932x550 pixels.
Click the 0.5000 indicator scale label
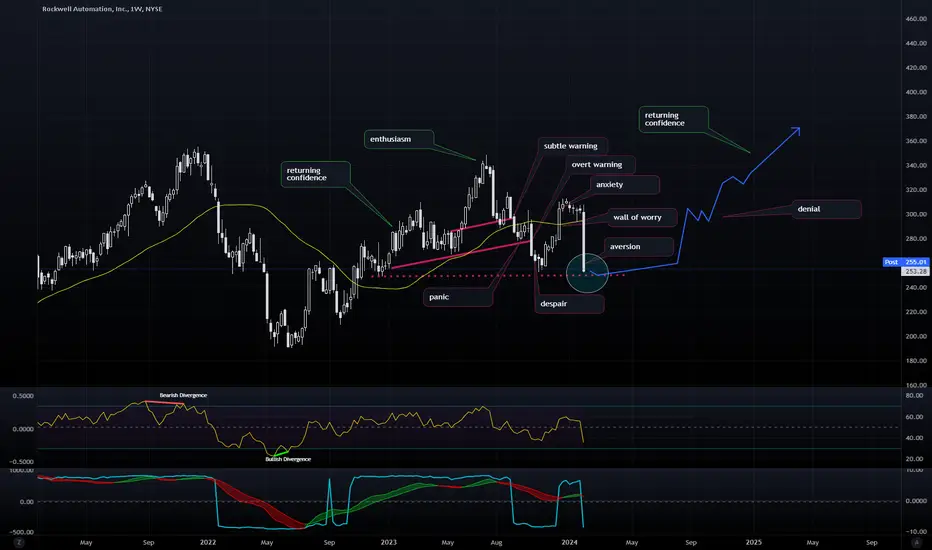pos(23,396)
